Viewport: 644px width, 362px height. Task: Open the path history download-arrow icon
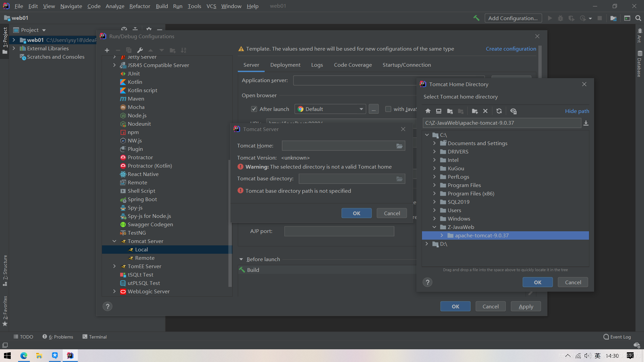point(586,123)
